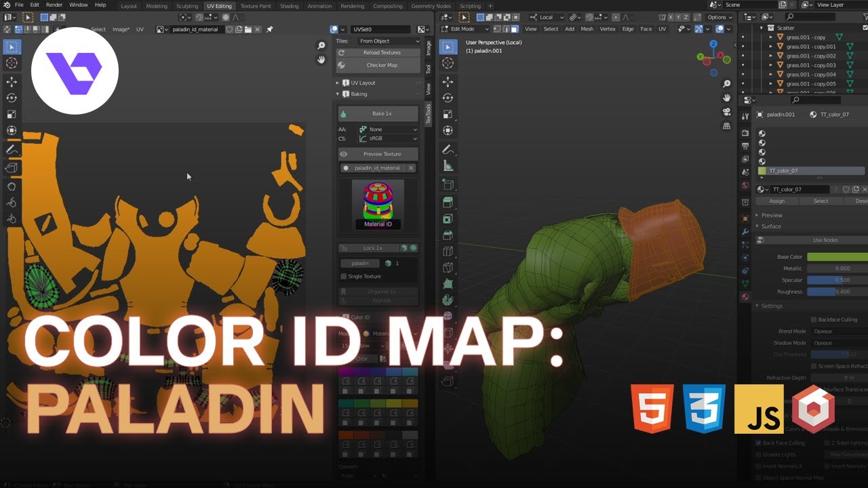Select the Cursor tool in UV editor toolbar
868x488 pixels.
[12, 63]
